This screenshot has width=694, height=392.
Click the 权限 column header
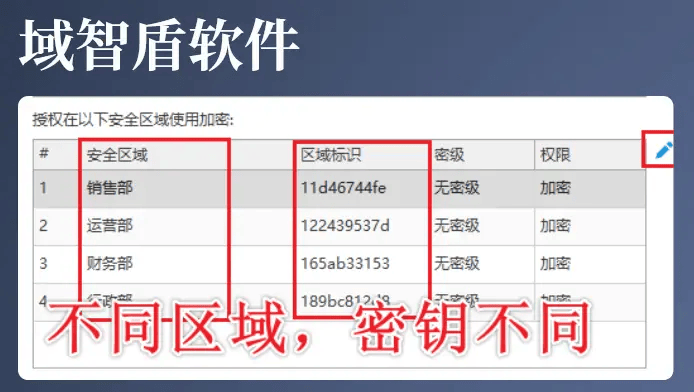(x=555, y=155)
